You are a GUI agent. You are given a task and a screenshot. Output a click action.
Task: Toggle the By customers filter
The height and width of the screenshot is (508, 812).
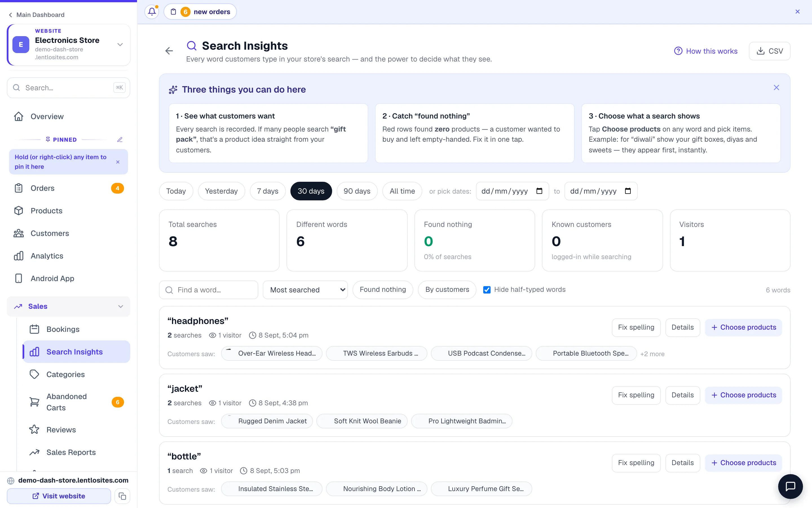[x=447, y=290]
